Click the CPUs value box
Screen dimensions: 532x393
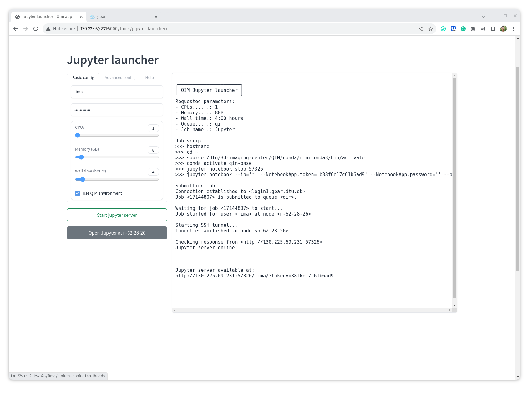pos(153,128)
